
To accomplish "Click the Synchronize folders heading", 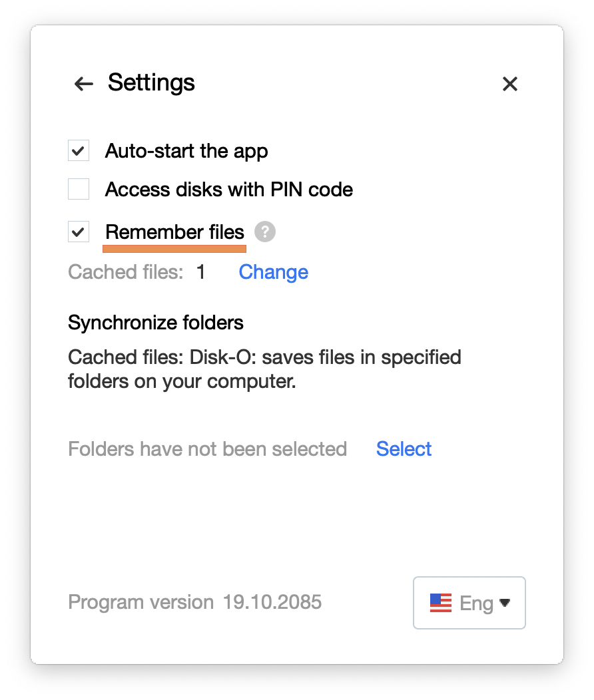I will coord(155,323).
